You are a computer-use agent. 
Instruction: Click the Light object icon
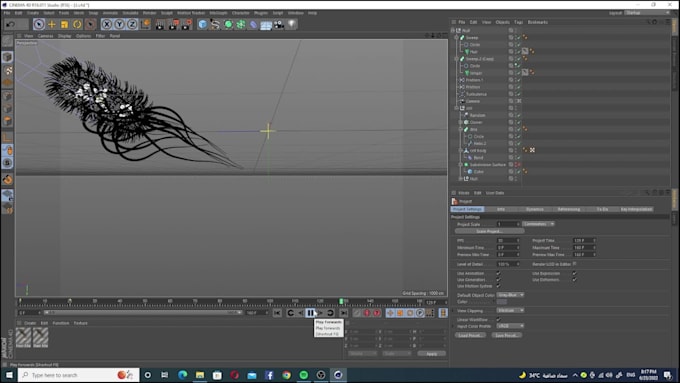[x=292, y=25]
